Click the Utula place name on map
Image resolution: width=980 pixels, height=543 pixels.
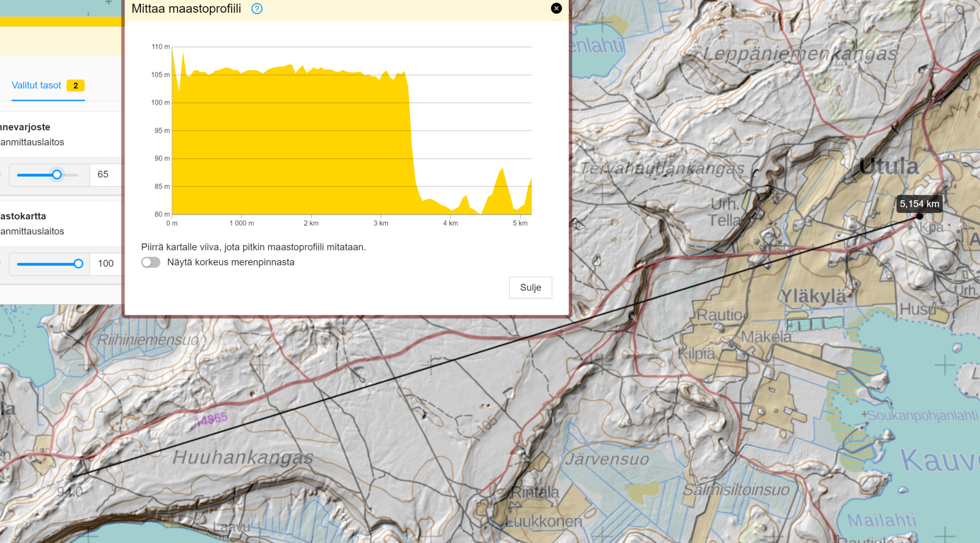pyautogui.click(x=889, y=166)
